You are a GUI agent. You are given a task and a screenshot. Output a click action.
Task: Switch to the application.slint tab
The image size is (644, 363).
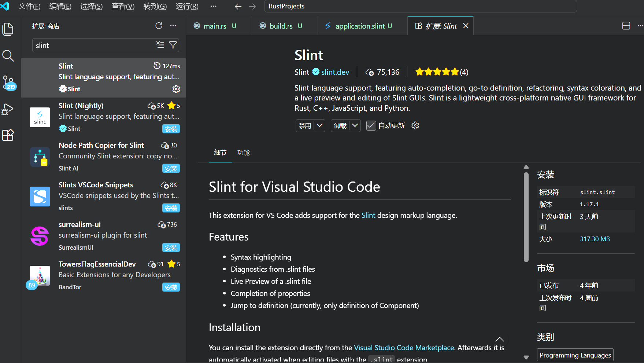[363, 26]
